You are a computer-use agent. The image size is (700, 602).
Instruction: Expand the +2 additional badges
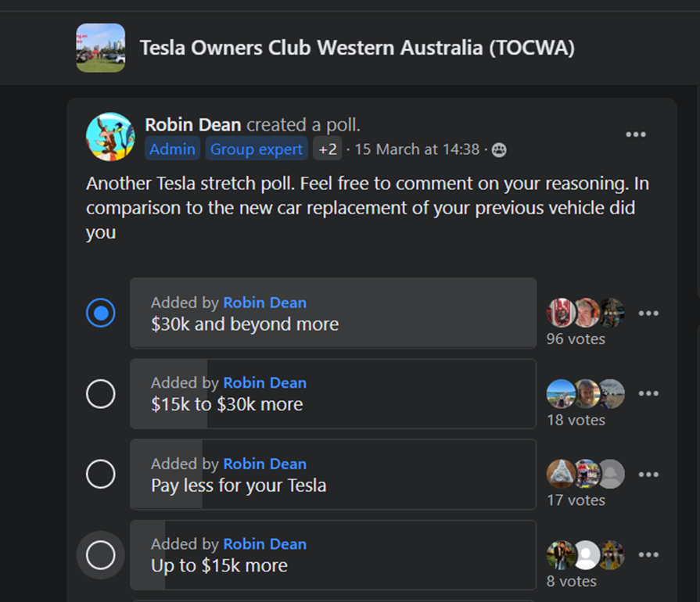pos(327,149)
